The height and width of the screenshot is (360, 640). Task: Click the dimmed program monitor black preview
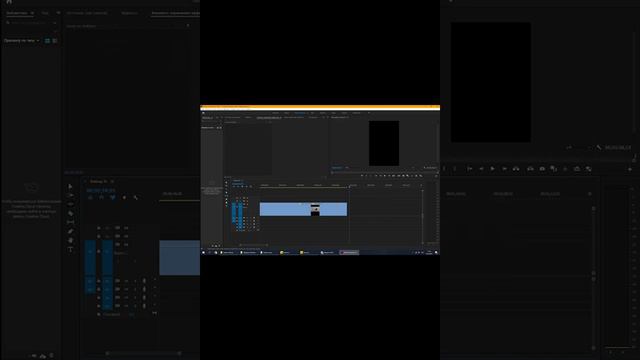491,82
